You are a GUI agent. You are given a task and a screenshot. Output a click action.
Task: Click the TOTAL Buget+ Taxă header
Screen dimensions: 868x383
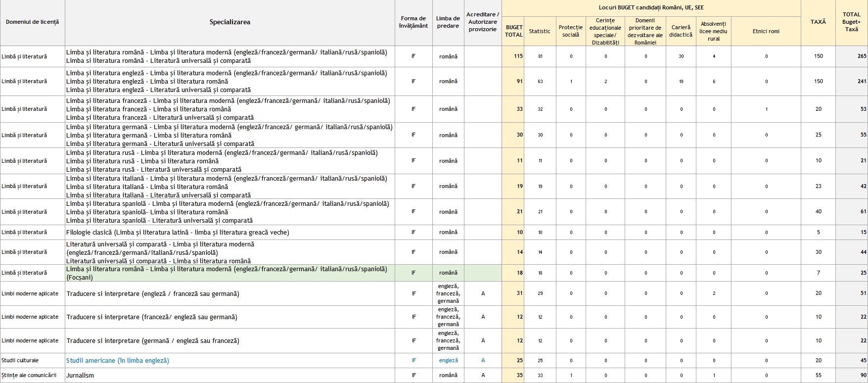tap(852, 22)
